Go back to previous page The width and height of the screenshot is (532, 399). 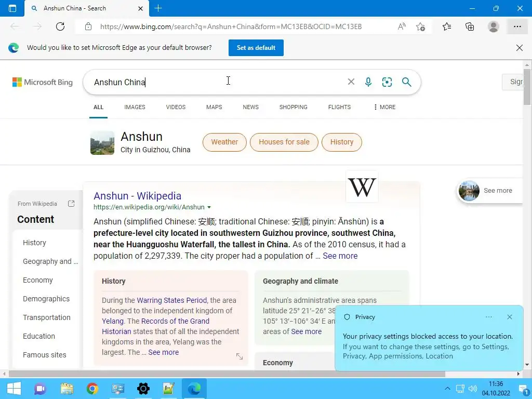[14, 26]
